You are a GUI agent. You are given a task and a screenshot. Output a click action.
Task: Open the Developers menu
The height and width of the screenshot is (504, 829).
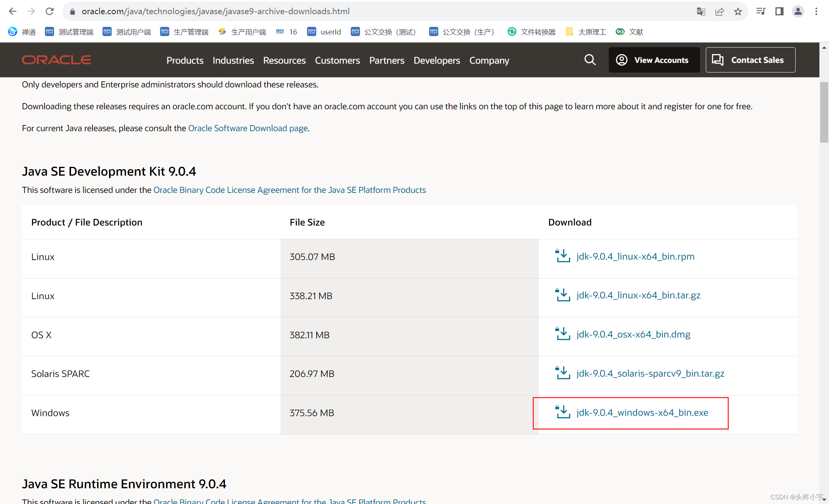click(437, 60)
